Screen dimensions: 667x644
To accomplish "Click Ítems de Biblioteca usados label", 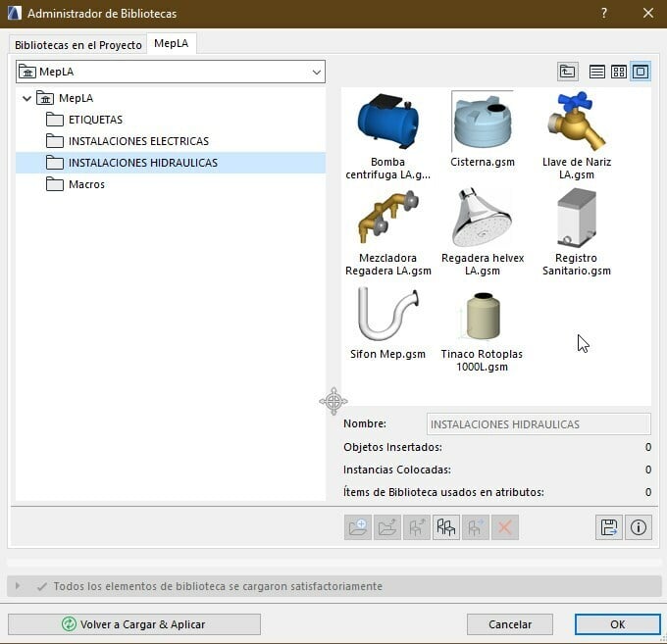I will point(443,492).
